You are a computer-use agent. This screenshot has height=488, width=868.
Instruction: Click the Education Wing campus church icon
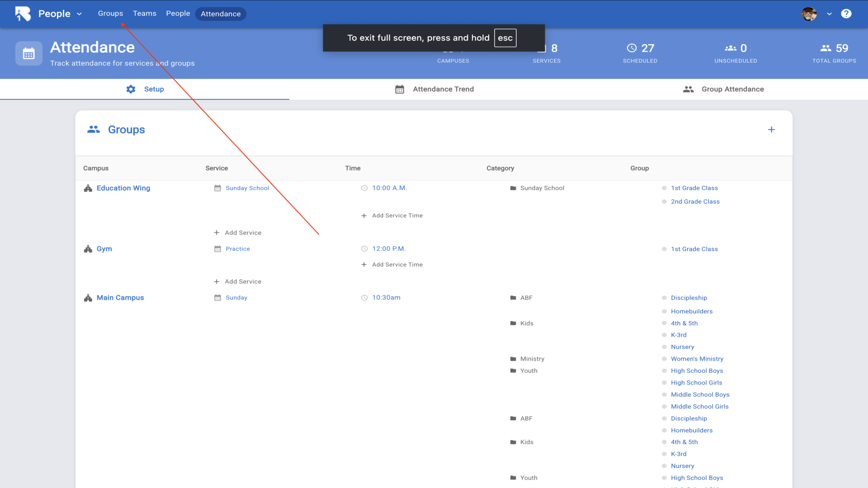point(88,188)
